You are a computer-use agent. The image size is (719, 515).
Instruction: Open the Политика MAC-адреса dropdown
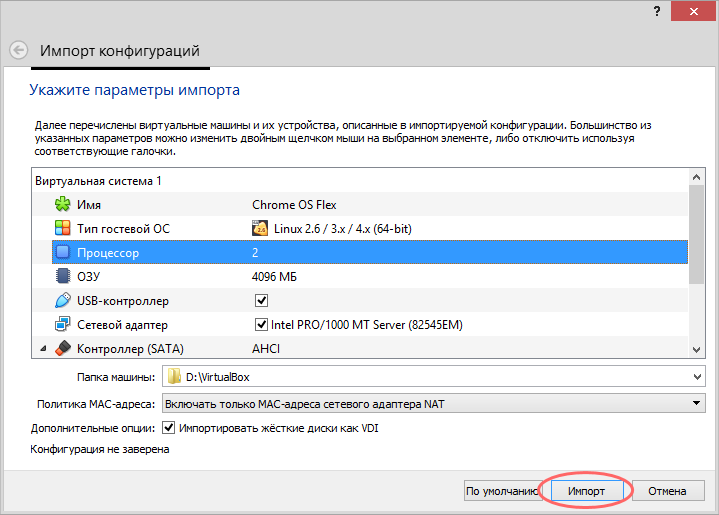click(x=697, y=404)
